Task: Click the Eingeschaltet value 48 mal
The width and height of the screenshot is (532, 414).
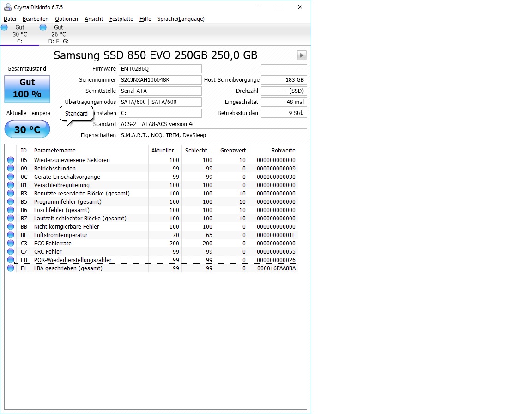Action: click(284, 102)
